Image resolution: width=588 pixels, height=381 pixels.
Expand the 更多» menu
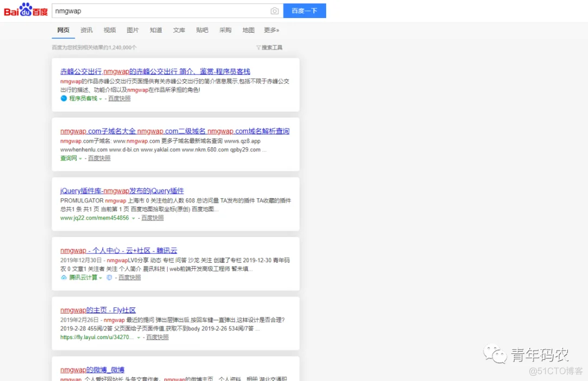[x=272, y=30]
